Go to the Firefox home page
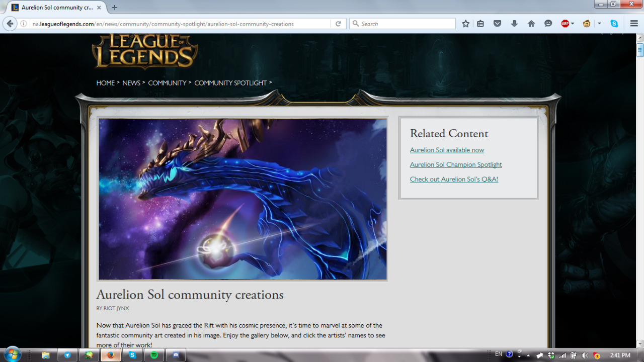 (531, 24)
